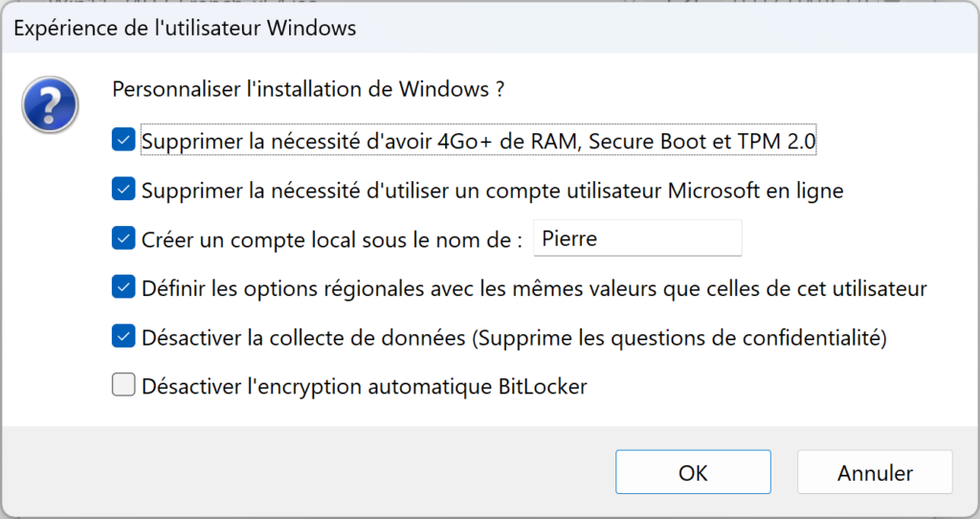Confirm the dialog with the OK button
This screenshot has width=980, height=519.
[693, 472]
